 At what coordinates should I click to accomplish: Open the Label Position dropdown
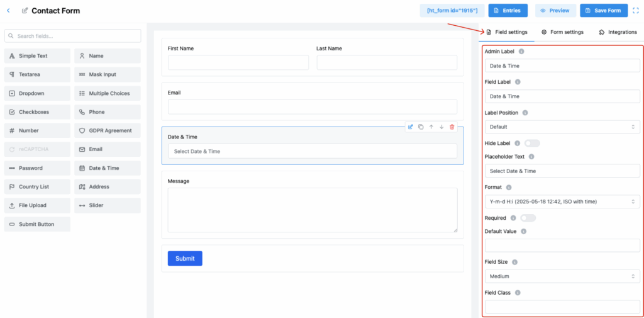(562, 127)
